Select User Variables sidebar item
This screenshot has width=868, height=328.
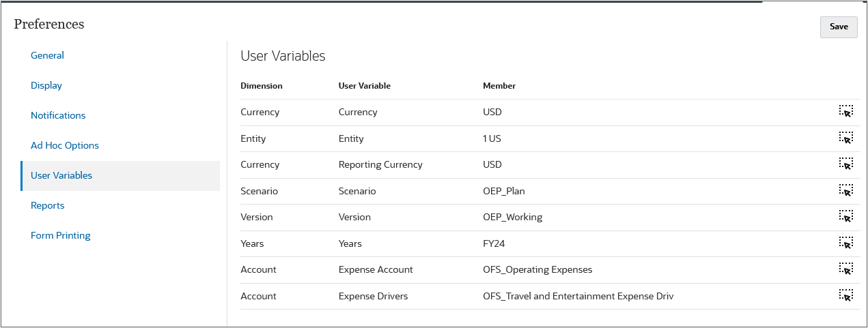pos(120,175)
